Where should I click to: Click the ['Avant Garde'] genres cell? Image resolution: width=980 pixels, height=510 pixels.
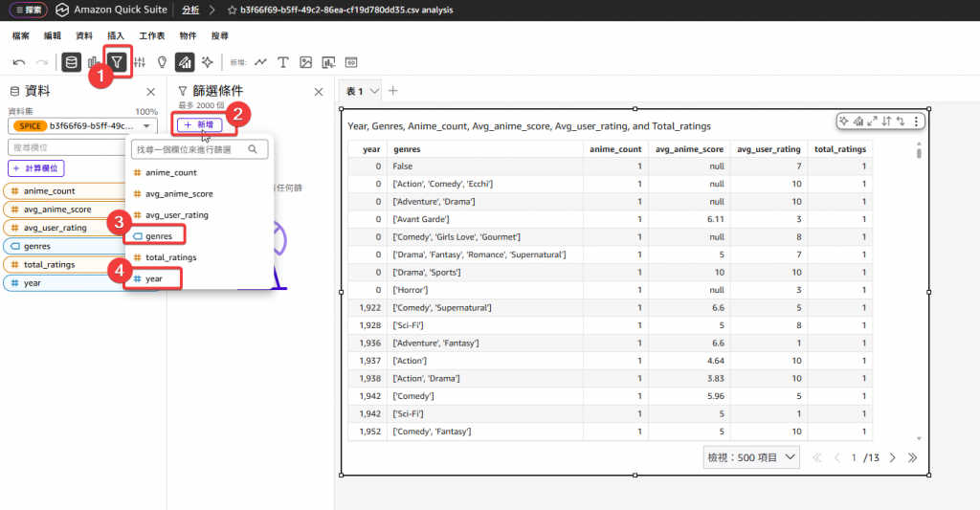(x=484, y=219)
